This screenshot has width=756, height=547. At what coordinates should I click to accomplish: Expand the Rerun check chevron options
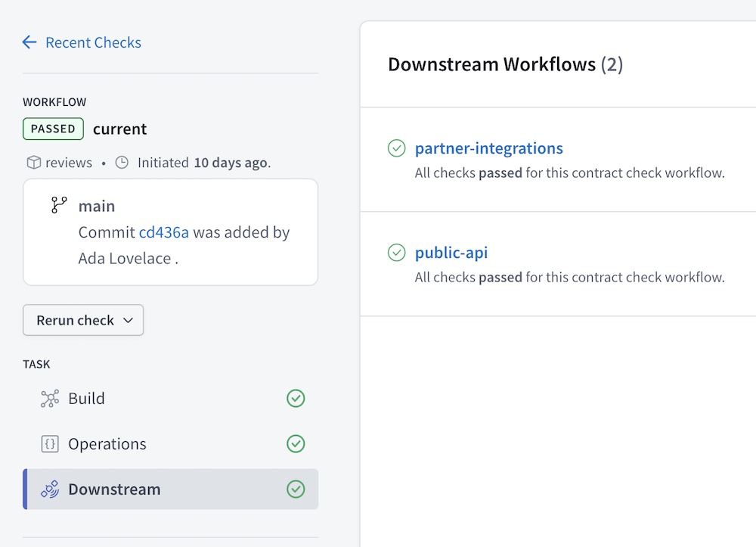tap(129, 320)
